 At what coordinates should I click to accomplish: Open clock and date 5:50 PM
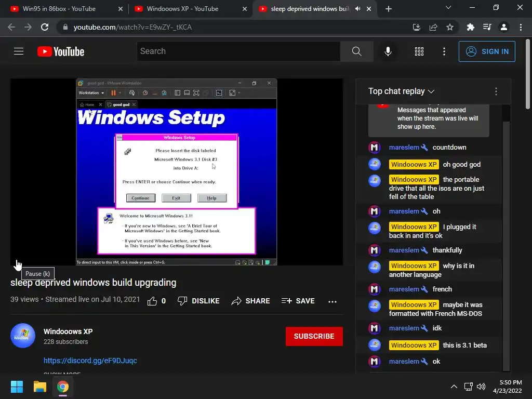(x=507, y=387)
